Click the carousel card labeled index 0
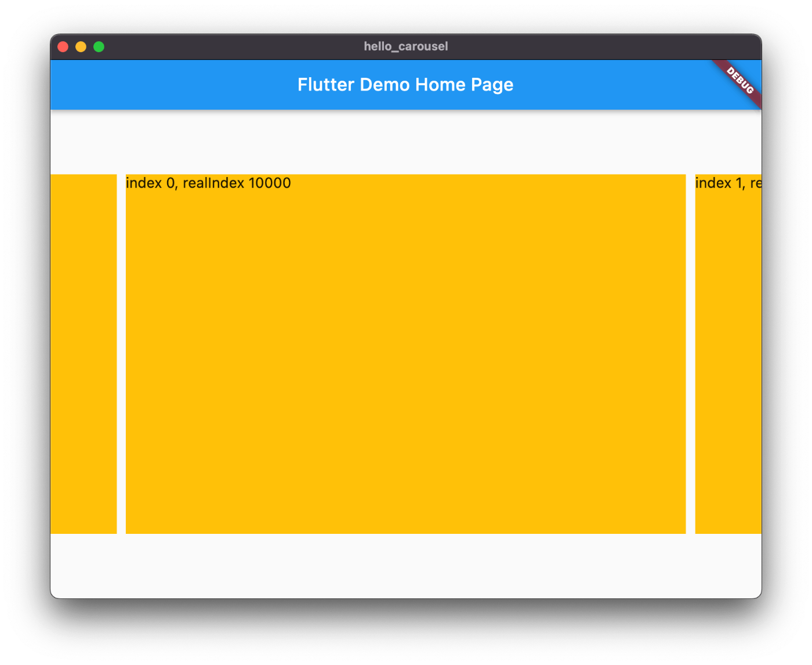This screenshot has height=665, width=812. click(x=405, y=354)
